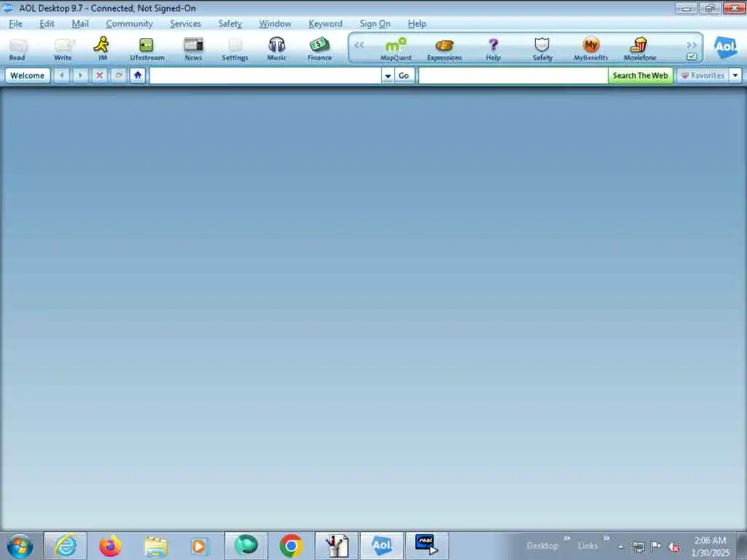Open the Mail menu

coord(80,24)
